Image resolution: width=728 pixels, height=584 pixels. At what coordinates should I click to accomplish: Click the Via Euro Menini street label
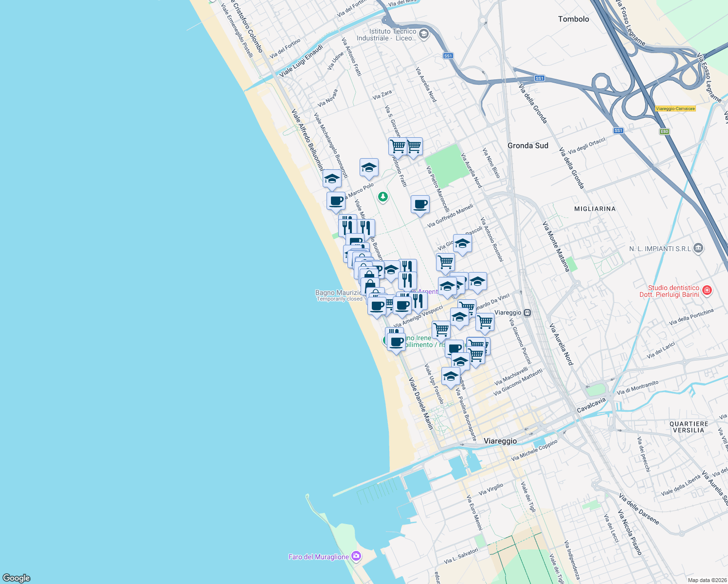click(x=474, y=513)
